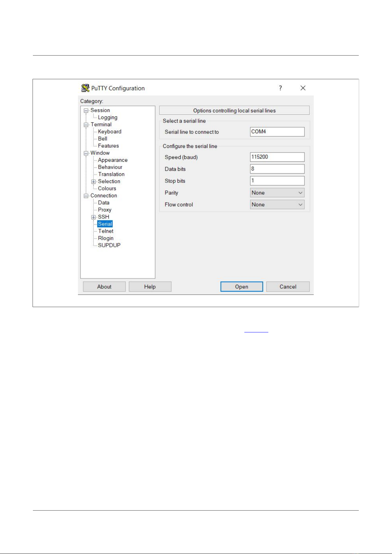Click the 'Flow control' label
392x554 pixels.
[179, 205]
